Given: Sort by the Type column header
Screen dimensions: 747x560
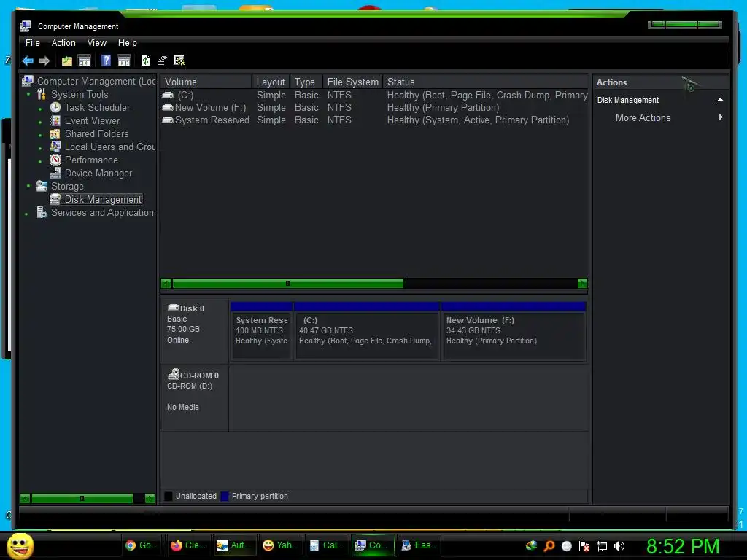Looking at the screenshot, I should [x=306, y=82].
